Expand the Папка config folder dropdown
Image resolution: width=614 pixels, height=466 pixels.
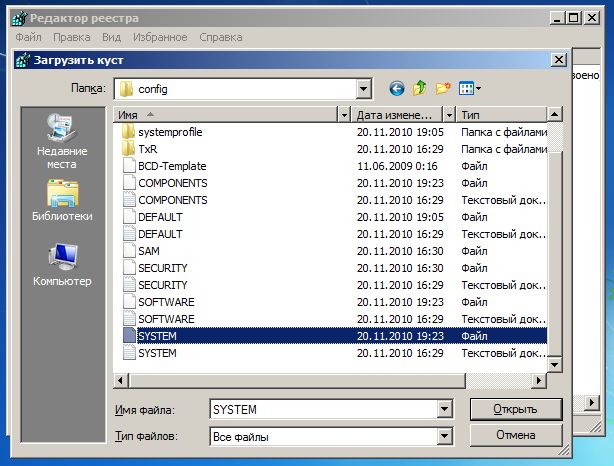click(364, 89)
